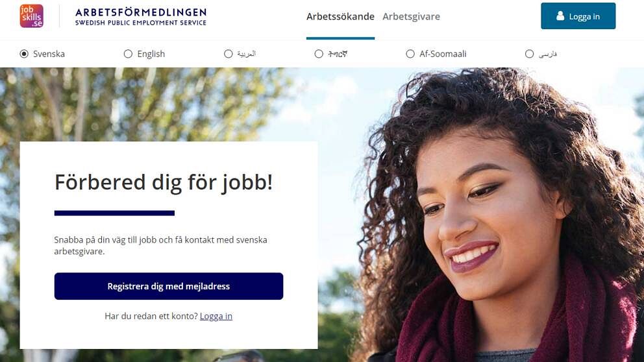Click the Svenska label text
Image resolution: width=644 pixels, height=362 pixels.
tap(49, 54)
